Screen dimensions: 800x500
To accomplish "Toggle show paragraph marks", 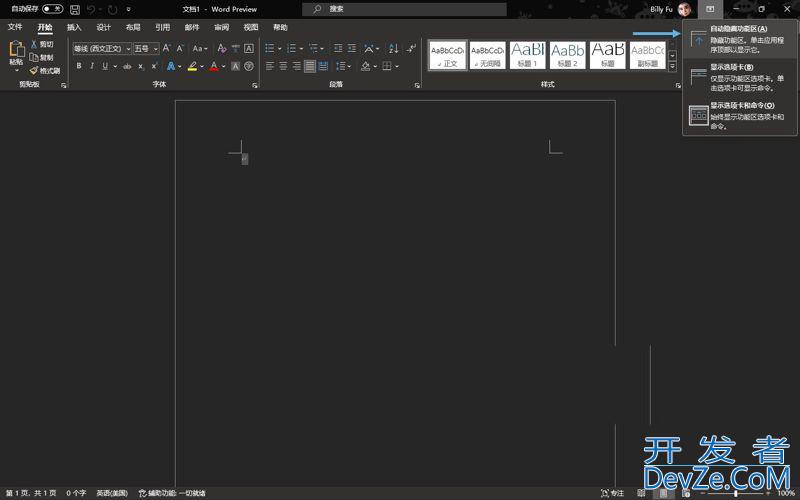I will [x=411, y=48].
